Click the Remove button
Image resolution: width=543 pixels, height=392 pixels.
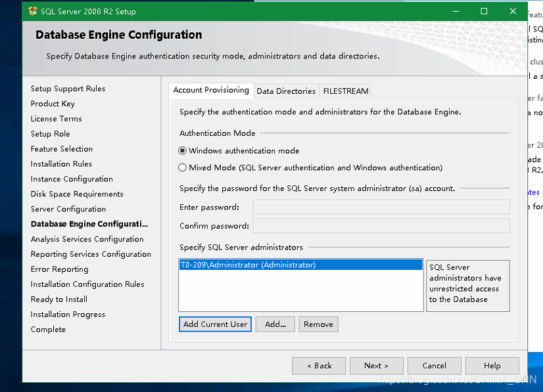click(318, 324)
